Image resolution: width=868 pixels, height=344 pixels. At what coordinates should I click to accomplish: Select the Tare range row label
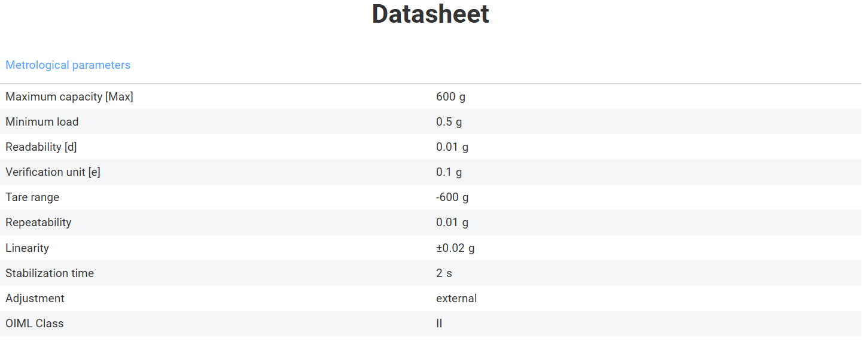(x=32, y=197)
